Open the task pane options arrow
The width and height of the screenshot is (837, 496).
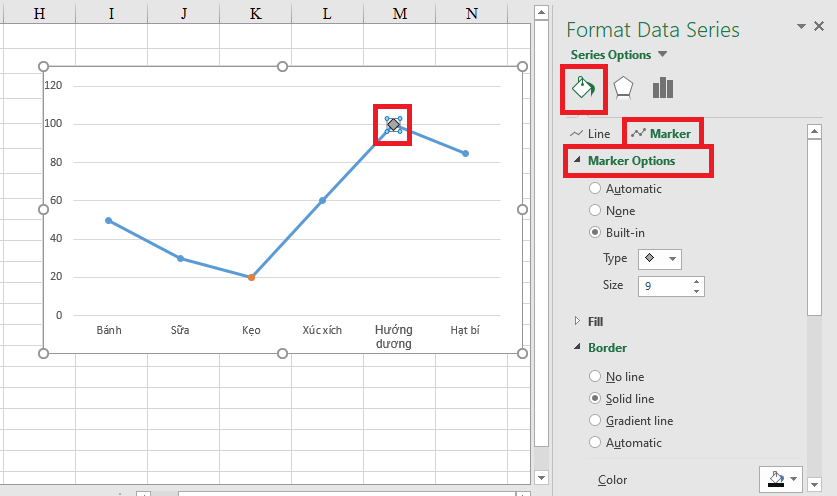(801, 27)
